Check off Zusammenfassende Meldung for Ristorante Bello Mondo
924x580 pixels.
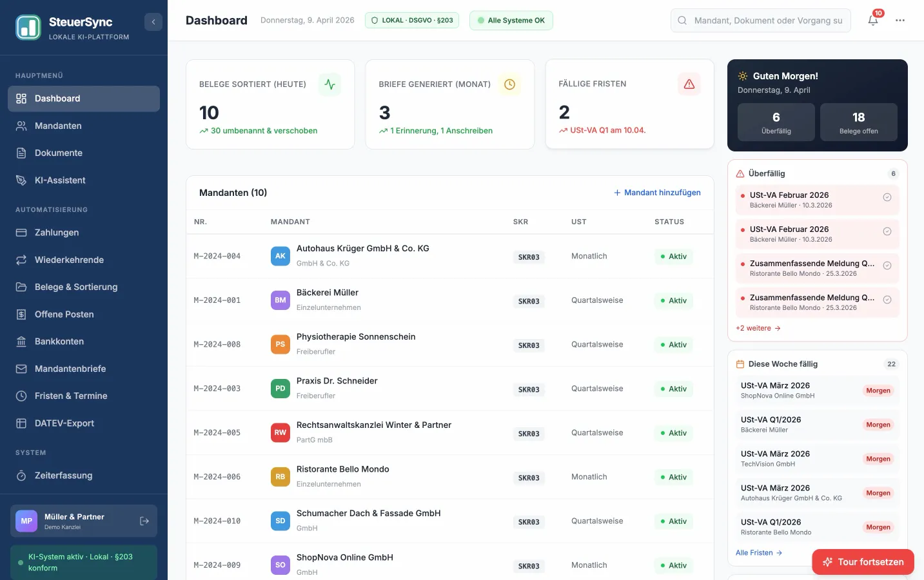[887, 266]
